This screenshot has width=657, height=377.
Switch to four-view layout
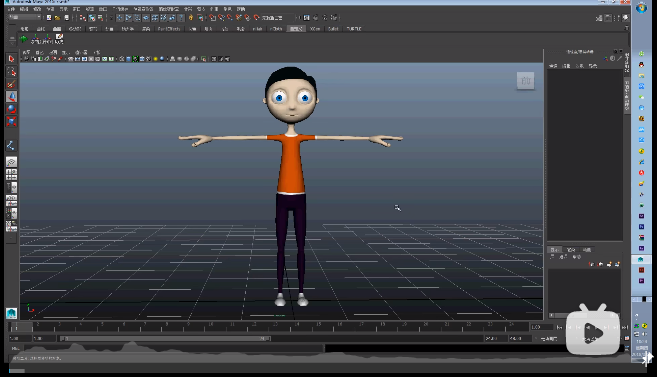(11, 174)
